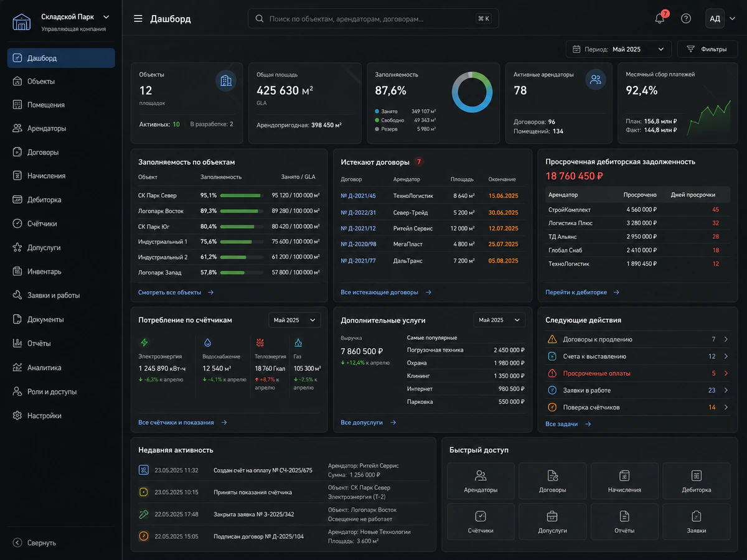This screenshot has width=747, height=560.
Task: Expand Просроченные оплаты action chevron
Action: click(x=726, y=373)
